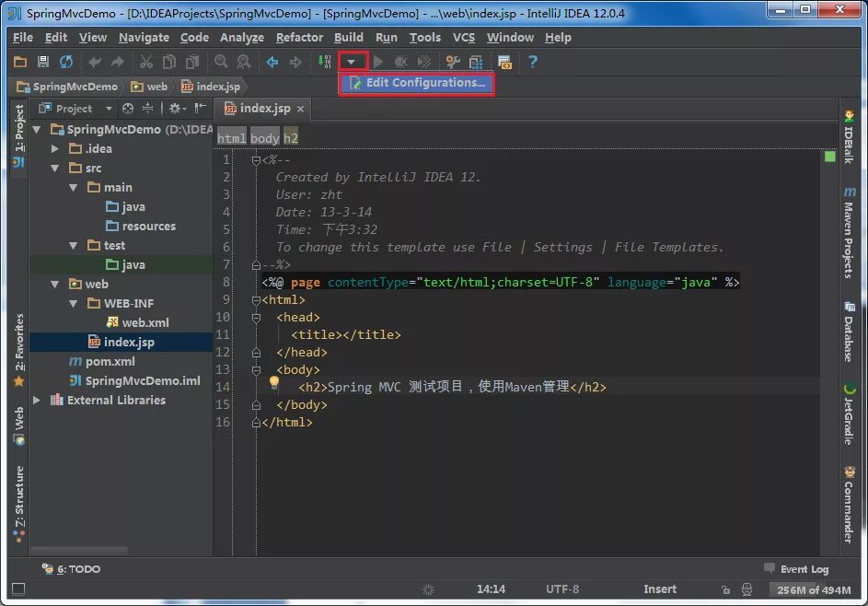Toggle the 1: Project side tab
The image size is (868, 606).
click(18, 135)
